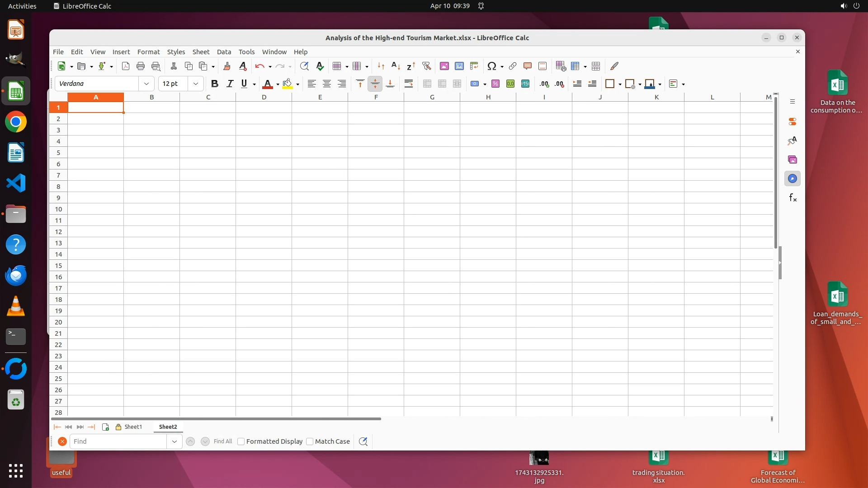Enable the Formatted Display checkbox

tap(241, 441)
